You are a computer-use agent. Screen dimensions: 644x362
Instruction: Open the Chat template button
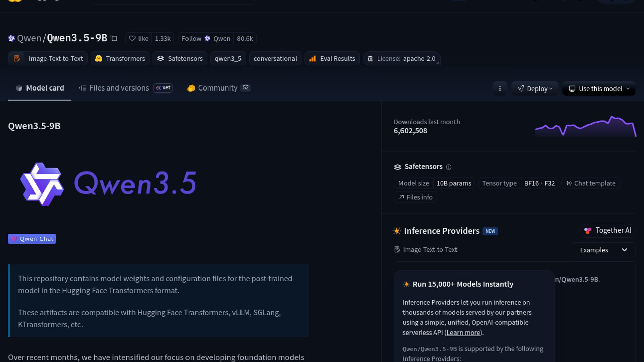(x=591, y=183)
